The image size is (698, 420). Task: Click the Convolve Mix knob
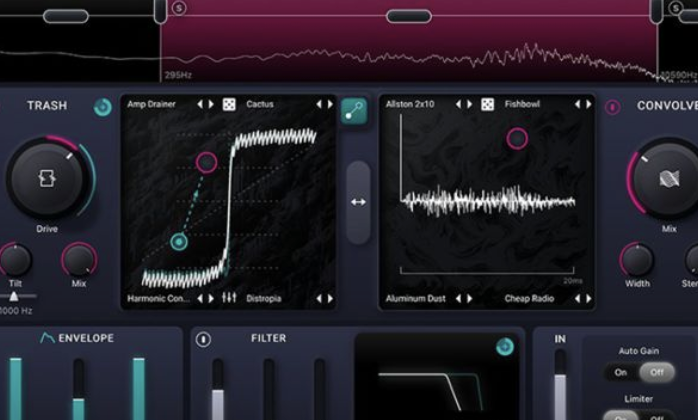point(668,178)
